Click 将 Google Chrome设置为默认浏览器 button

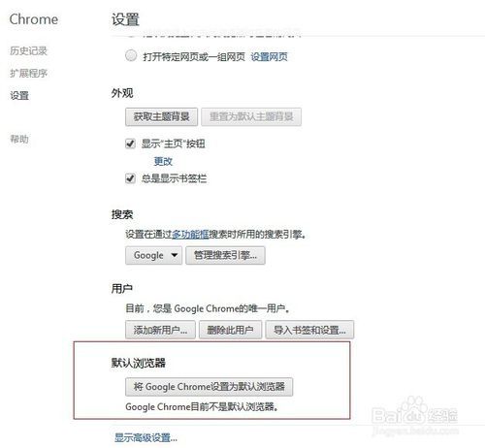pos(210,387)
